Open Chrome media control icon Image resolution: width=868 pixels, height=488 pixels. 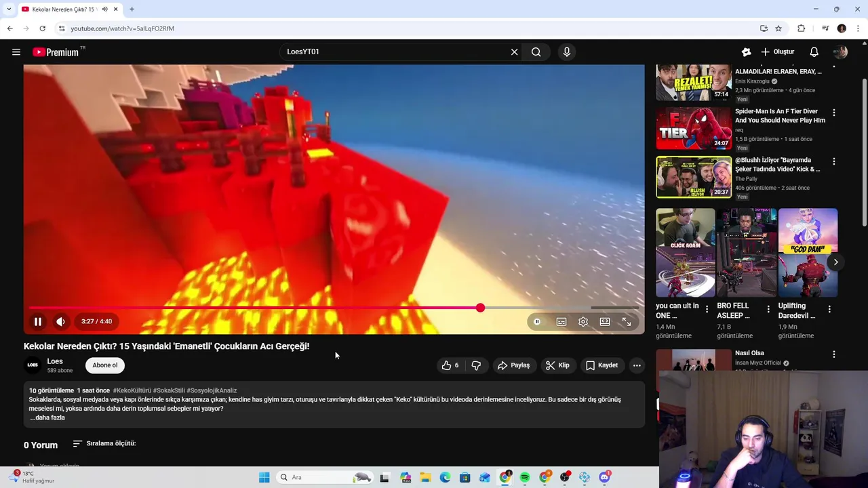point(825,28)
